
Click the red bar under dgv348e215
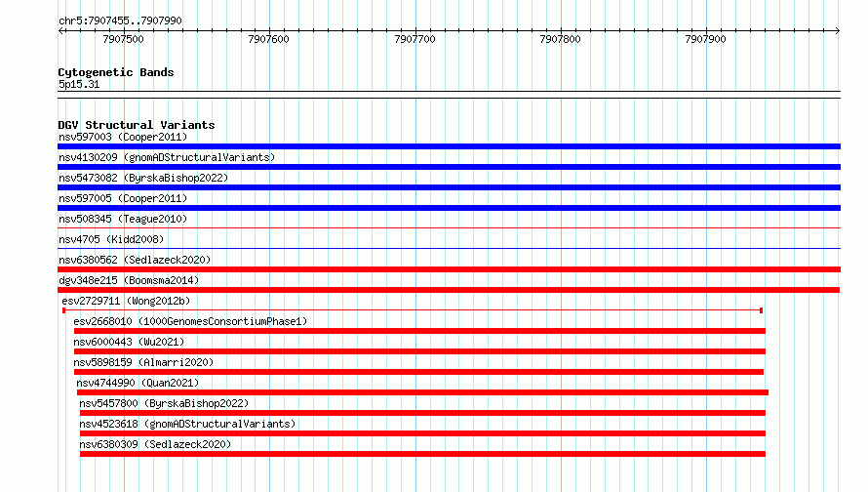click(x=449, y=290)
